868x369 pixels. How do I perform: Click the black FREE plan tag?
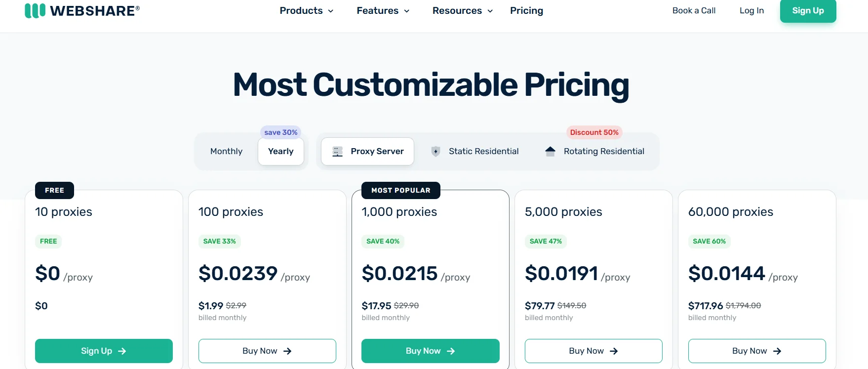54,190
